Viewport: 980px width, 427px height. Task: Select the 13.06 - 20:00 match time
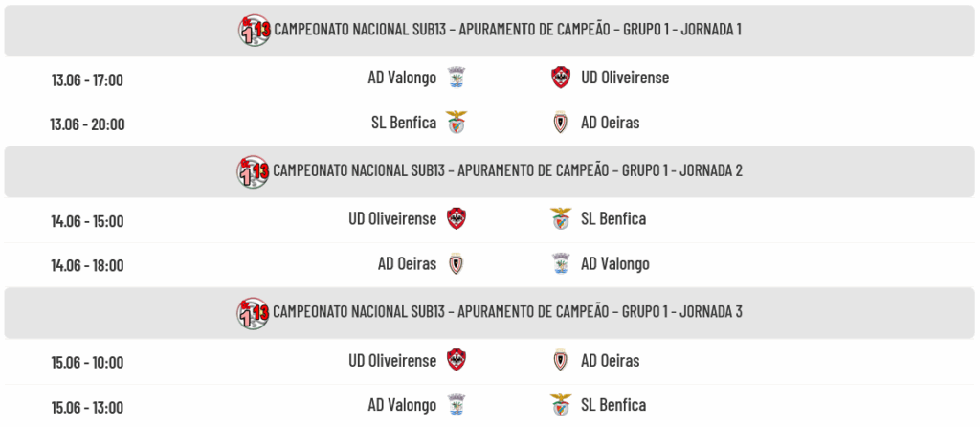pos(87,124)
